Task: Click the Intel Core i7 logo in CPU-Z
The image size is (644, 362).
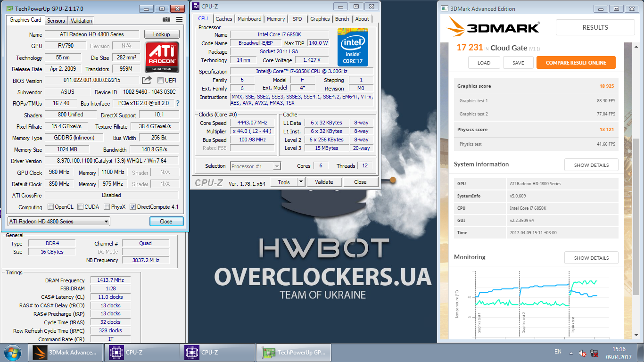Action: pyautogui.click(x=353, y=47)
